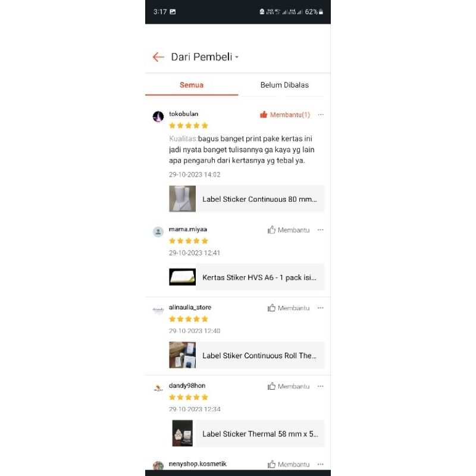Open mama.miyaa's profile avatar

tap(158, 232)
